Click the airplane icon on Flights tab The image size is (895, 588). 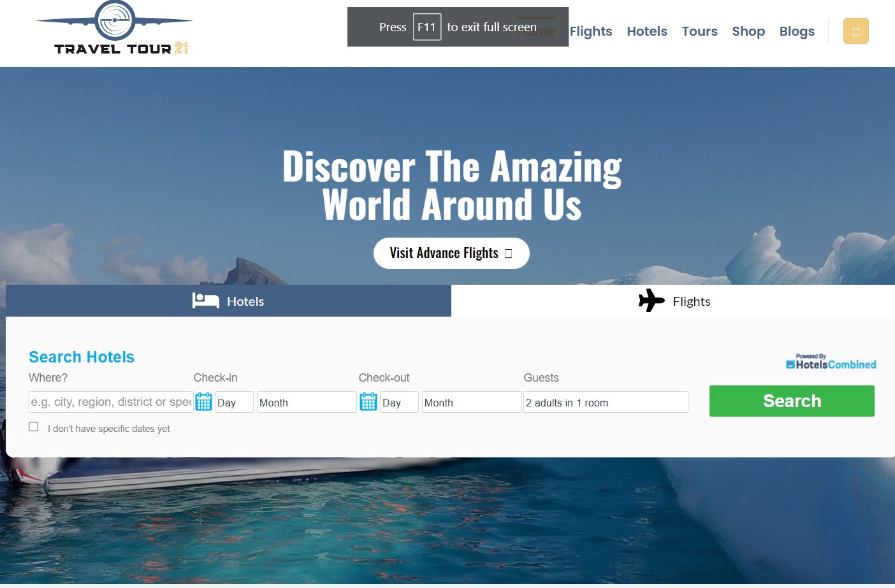coord(651,301)
